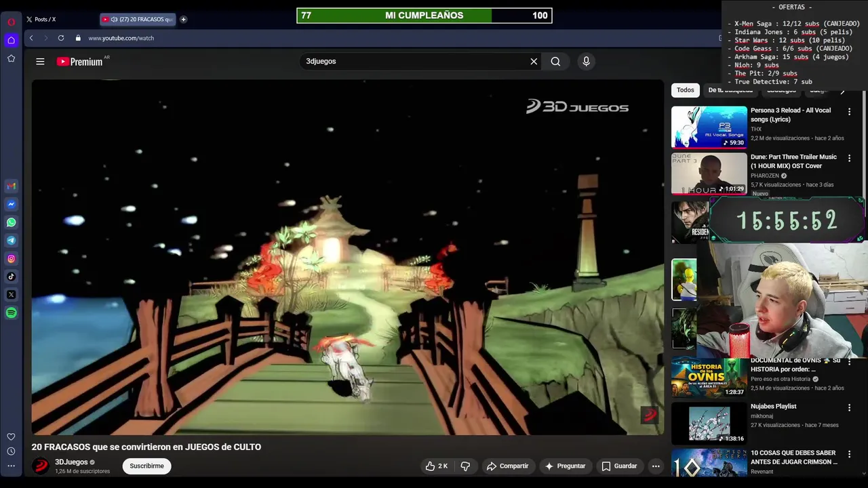This screenshot has width=868, height=488.
Task: Open options for Nujabes Playlist video
Action: coord(849,407)
